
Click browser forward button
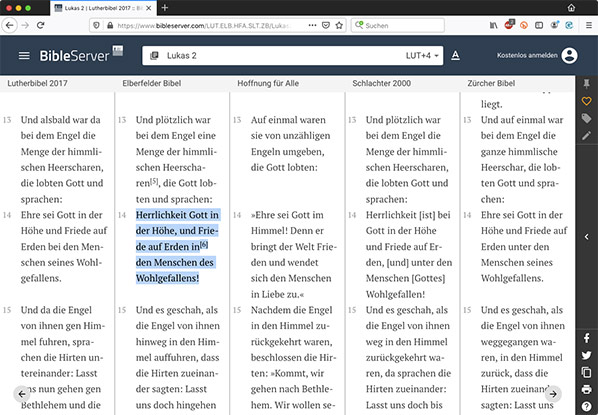tap(25, 26)
